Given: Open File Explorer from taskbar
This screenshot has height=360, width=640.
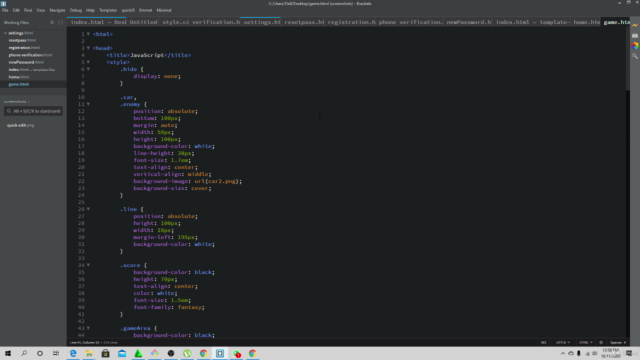Looking at the screenshot, I should point(89,353).
